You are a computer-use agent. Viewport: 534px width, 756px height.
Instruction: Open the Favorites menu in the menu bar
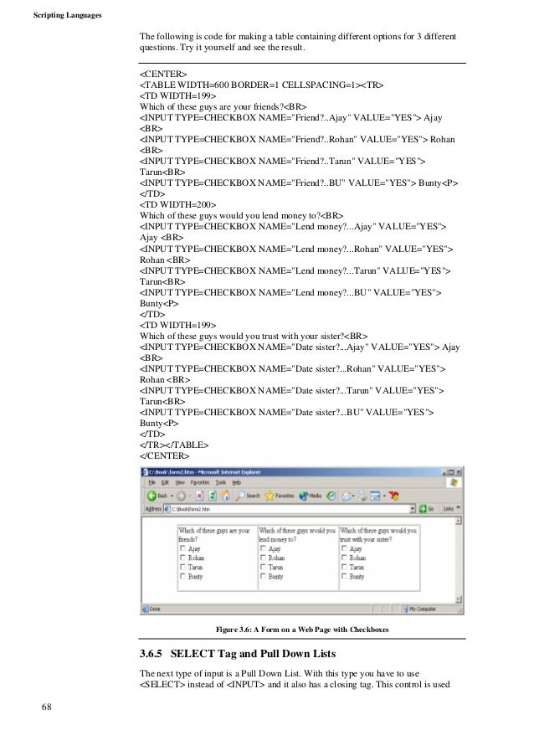click(x=199, y=482)
